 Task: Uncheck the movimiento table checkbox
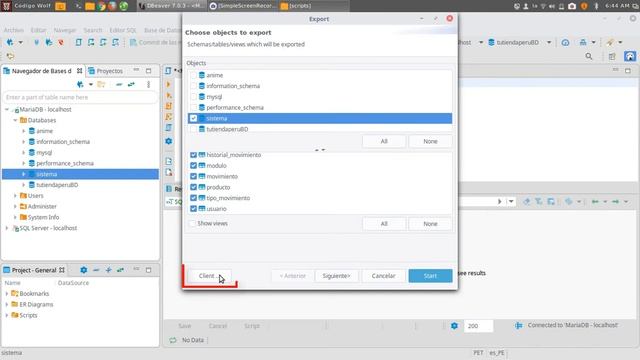(x=193, y=176)
